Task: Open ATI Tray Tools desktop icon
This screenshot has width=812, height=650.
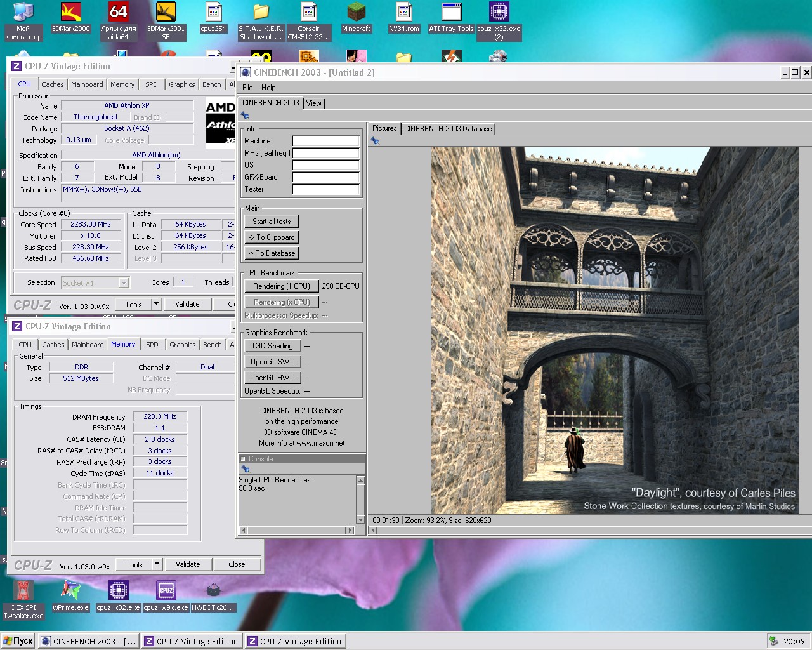Action: click(451, 17)
